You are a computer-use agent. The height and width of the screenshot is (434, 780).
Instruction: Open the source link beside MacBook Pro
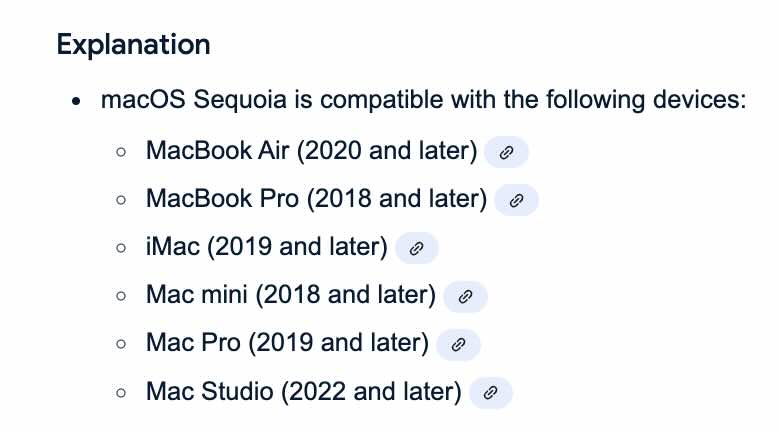516,200
